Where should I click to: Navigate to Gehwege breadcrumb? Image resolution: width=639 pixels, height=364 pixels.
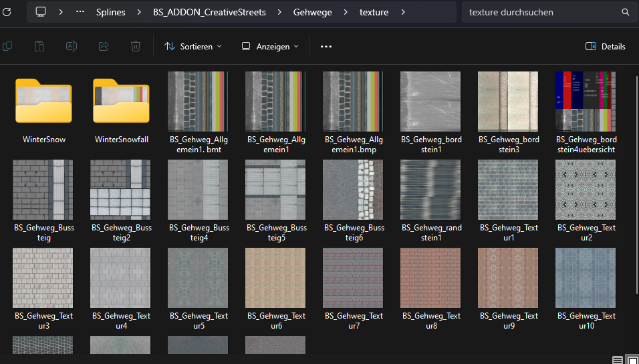click(x=312, y=12)
